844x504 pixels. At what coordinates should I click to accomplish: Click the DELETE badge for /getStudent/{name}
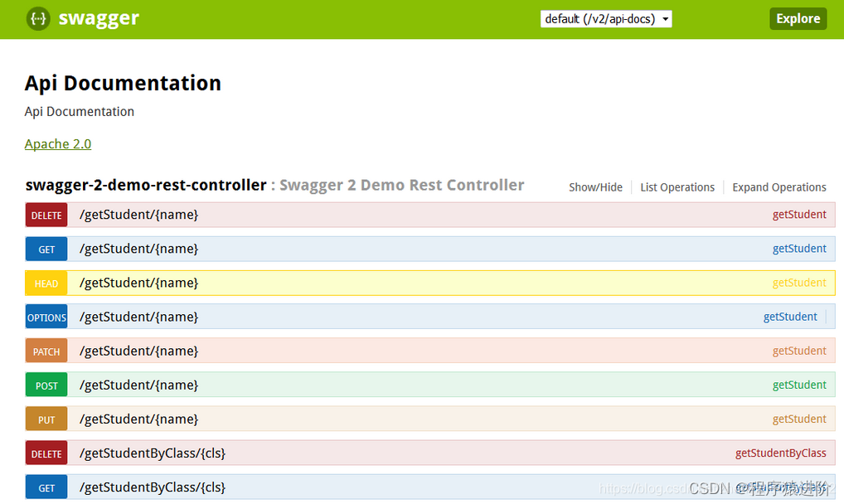click(46, 215)
